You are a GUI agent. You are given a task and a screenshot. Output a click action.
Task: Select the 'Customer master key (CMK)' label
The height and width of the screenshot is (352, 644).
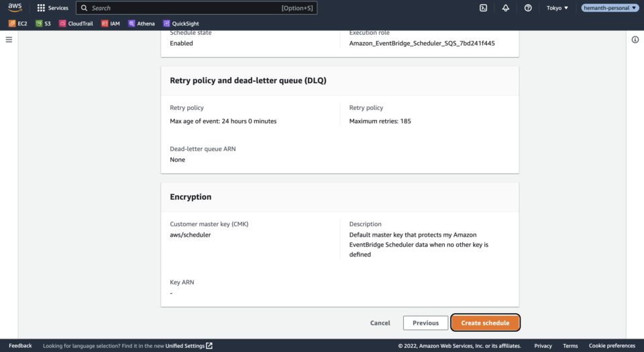pos(209,224)
